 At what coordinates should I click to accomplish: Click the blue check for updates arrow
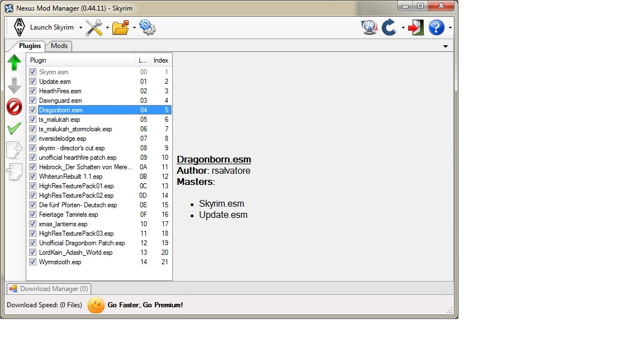coord(389,27)
